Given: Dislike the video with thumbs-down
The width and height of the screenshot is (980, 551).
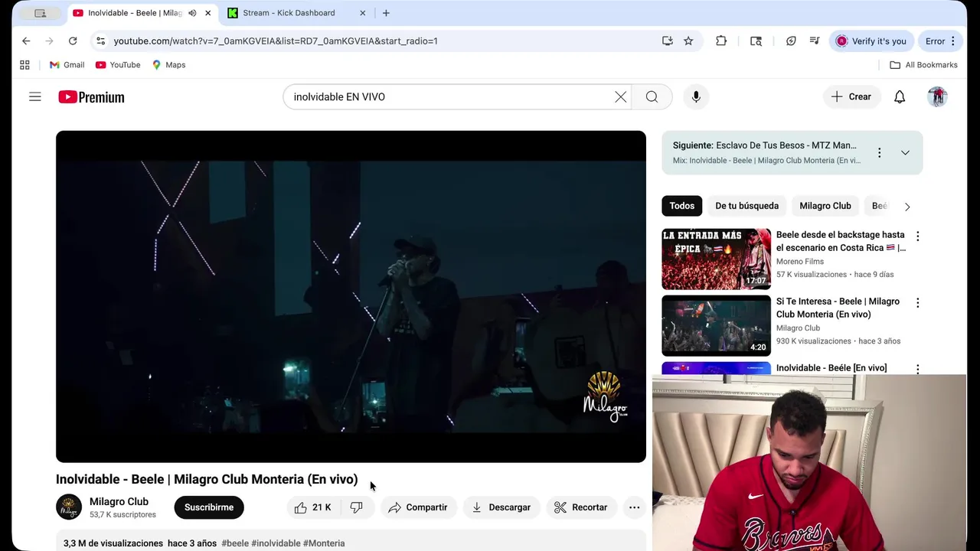Looking at the screenshot, I should pyautogui.click(x=356, y=507).
